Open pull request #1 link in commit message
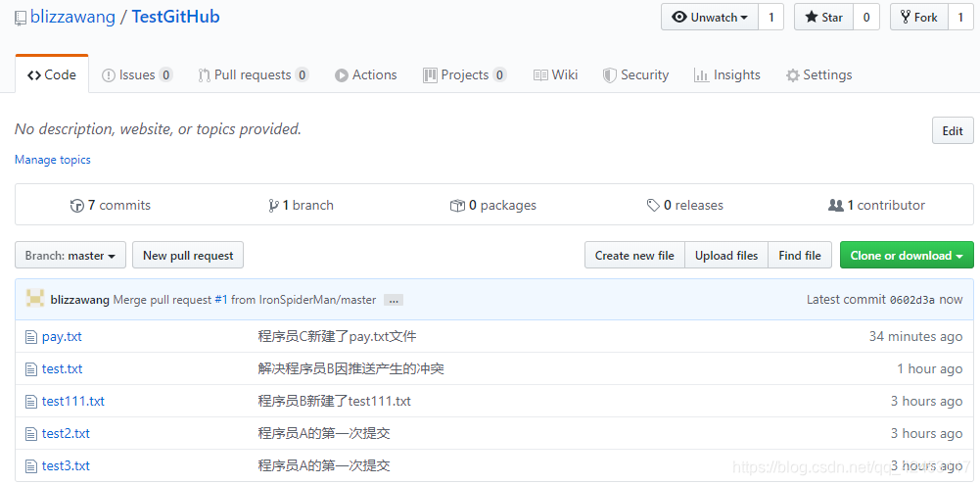The image size is (980, 485). (221, 300)
